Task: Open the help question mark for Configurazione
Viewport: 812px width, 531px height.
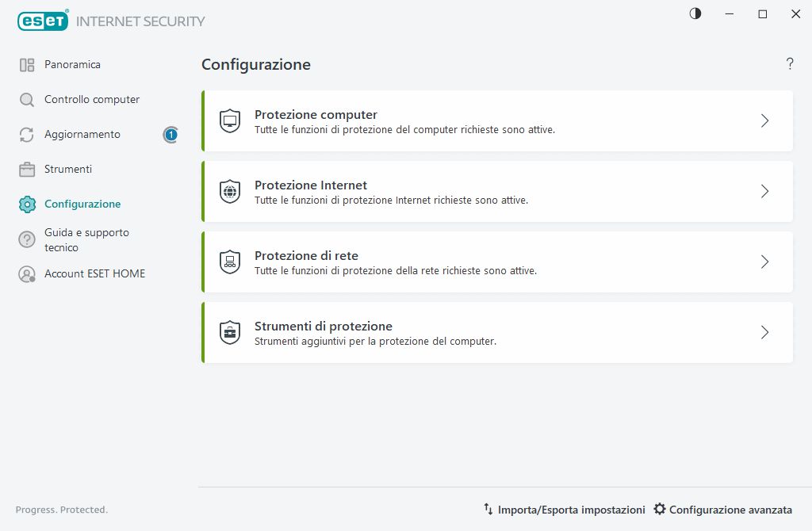Action: point(790,64)
